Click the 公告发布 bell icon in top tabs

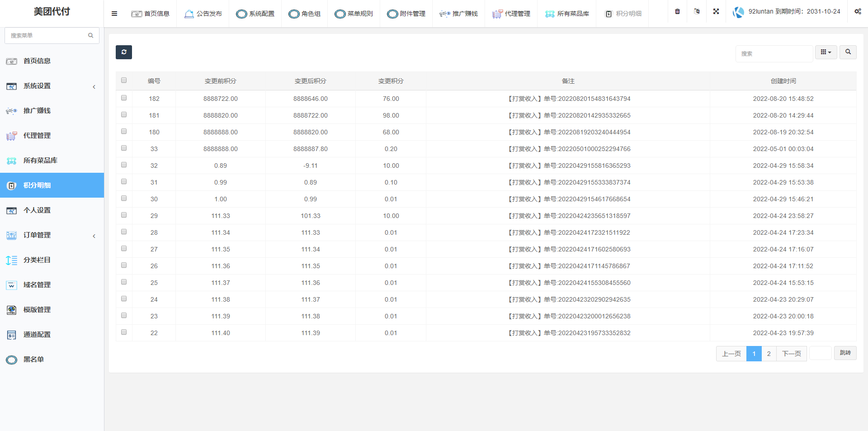(x=189, y=14)
